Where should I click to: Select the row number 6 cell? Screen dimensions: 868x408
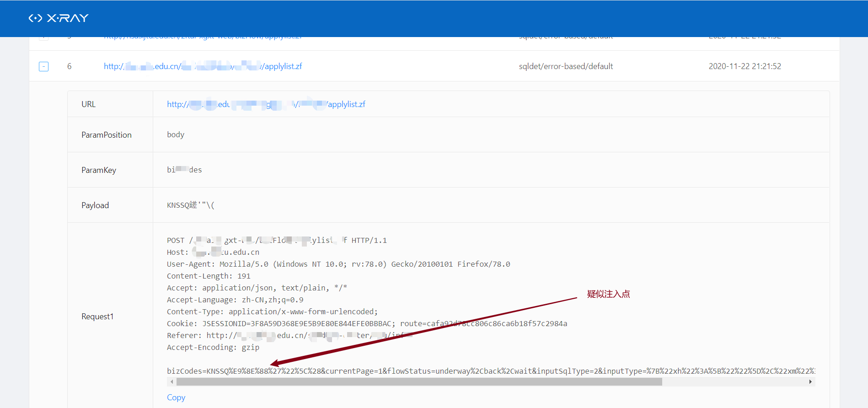pos(70,66)
